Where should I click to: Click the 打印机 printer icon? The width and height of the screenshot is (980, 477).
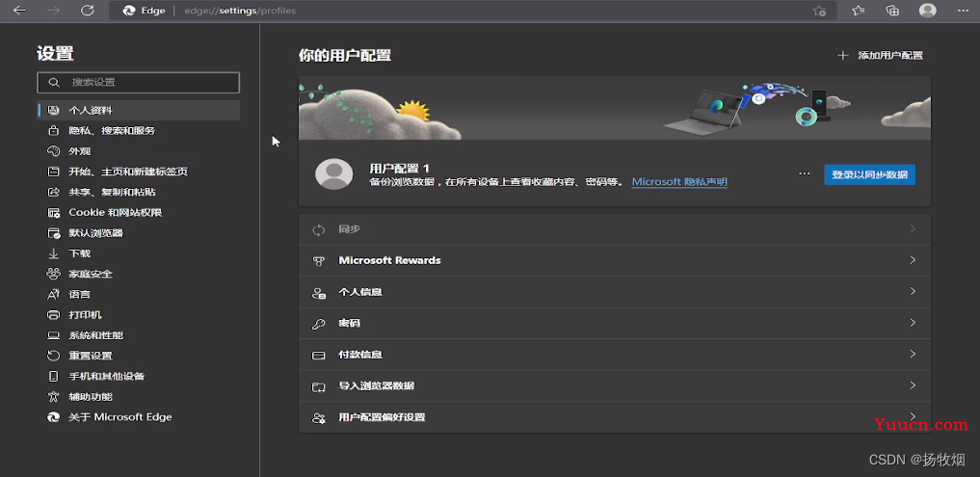pyautogui.click(x=54, y=314)
